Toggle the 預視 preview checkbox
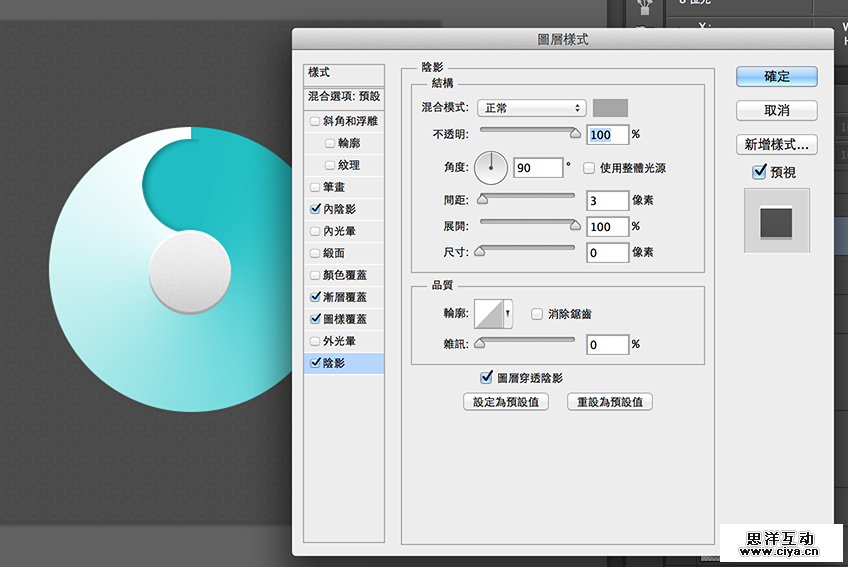This screenshot has width=848, height=567. [x=759, y=172]
